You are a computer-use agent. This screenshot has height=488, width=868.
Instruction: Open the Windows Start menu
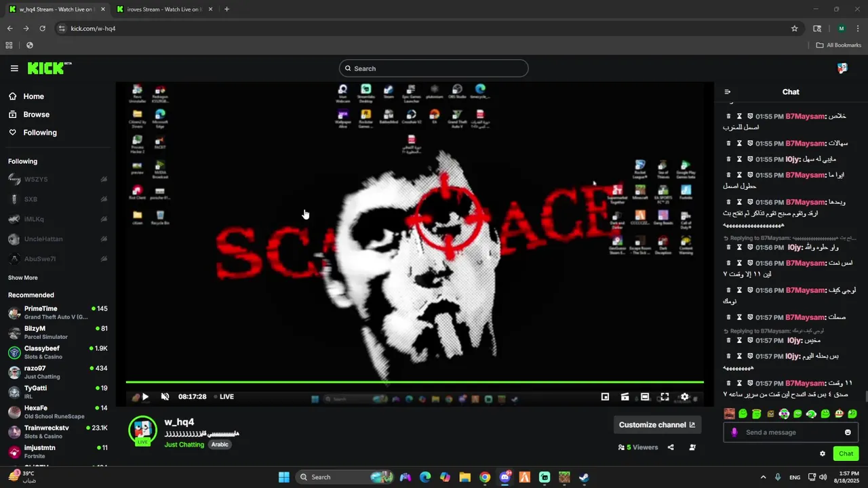click(283, 477)
